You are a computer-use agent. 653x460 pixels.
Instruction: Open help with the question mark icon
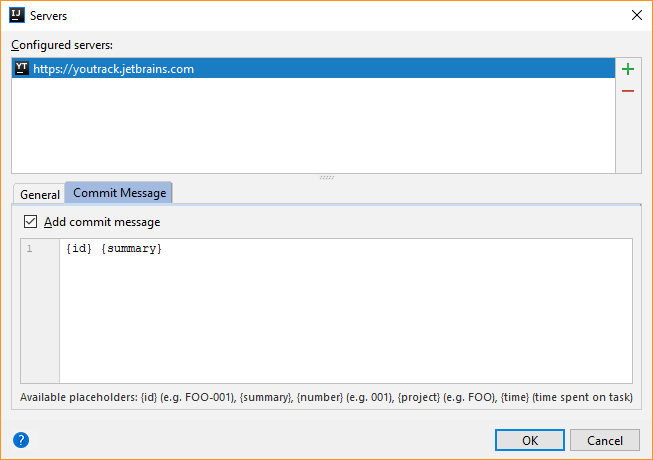[21, 440]
